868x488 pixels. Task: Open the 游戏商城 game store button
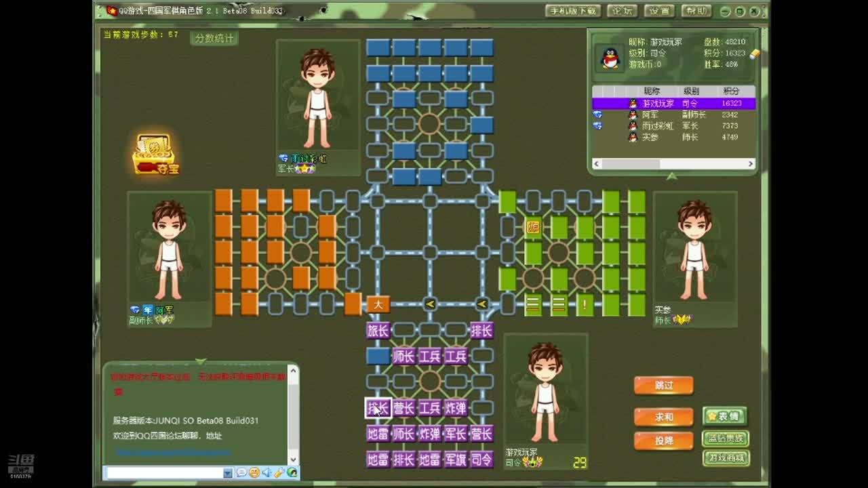tap(725, 458)
